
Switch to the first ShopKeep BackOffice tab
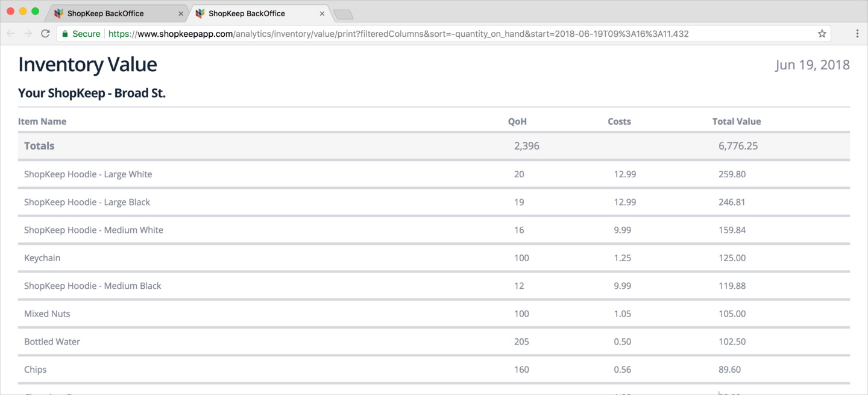[x=117, y=13]
